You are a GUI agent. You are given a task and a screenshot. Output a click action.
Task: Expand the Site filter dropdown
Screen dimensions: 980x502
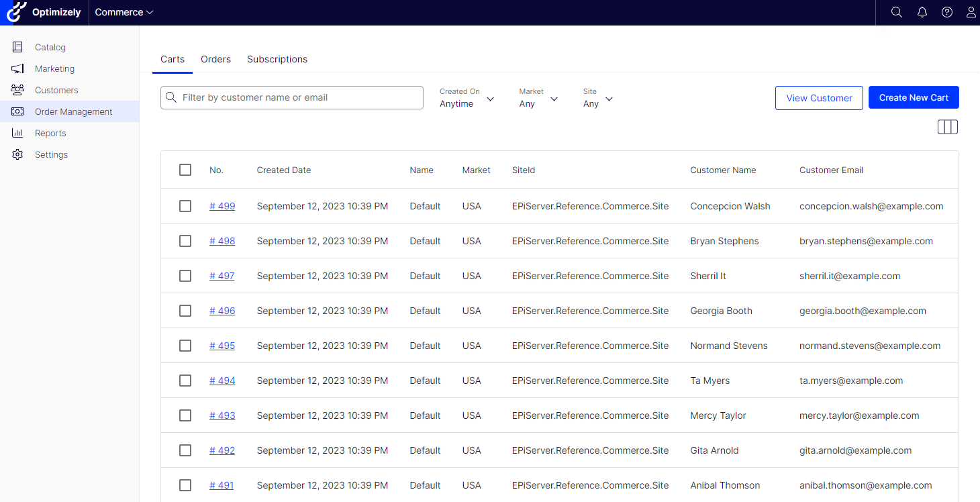(x=598, y=98)
